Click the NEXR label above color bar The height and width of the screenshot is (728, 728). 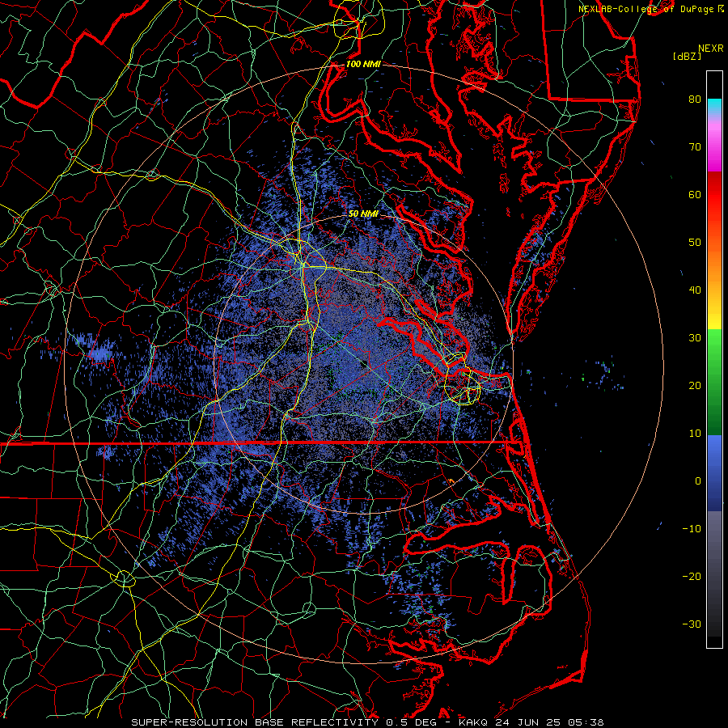(x=711, y=49)
